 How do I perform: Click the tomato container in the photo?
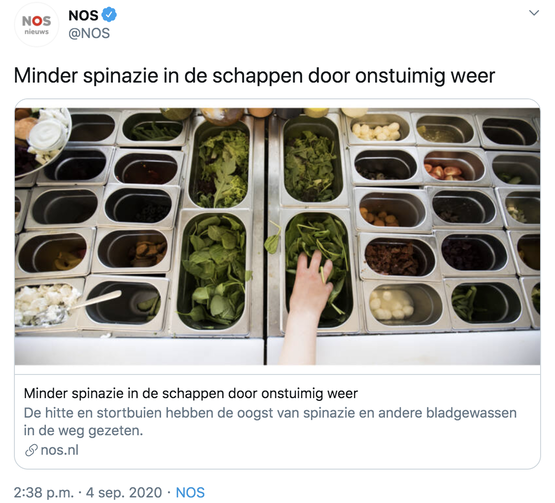pyautogui.click(x=453, y=166)
